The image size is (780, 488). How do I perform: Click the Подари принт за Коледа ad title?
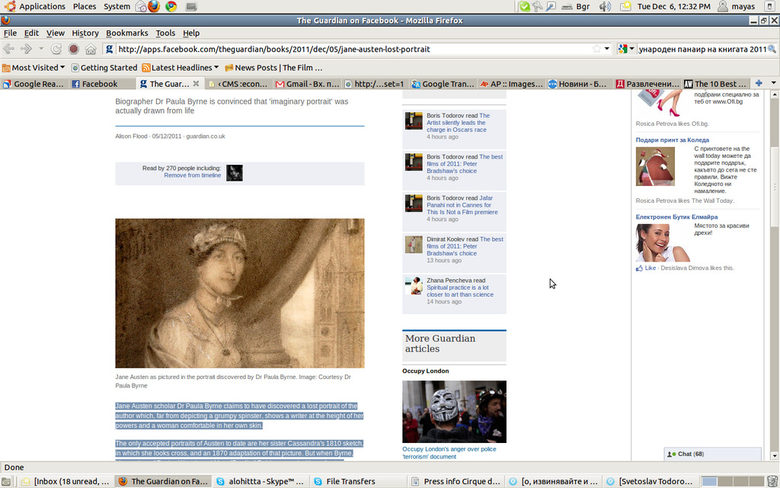672,140
